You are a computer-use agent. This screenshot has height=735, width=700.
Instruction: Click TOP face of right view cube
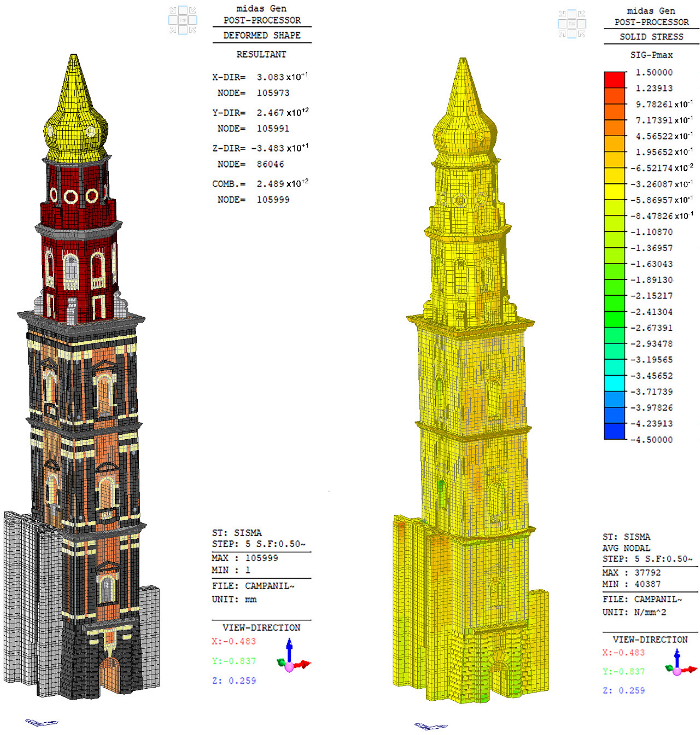572,24
